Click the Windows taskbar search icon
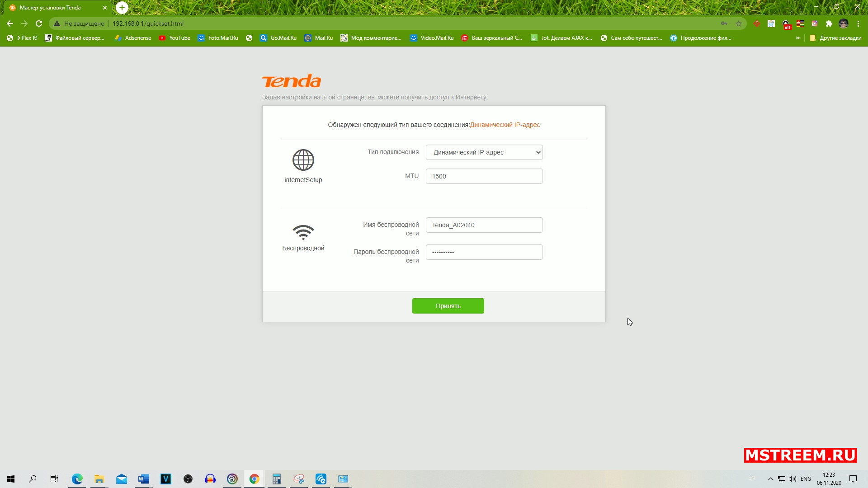 (x=33, y=479)
